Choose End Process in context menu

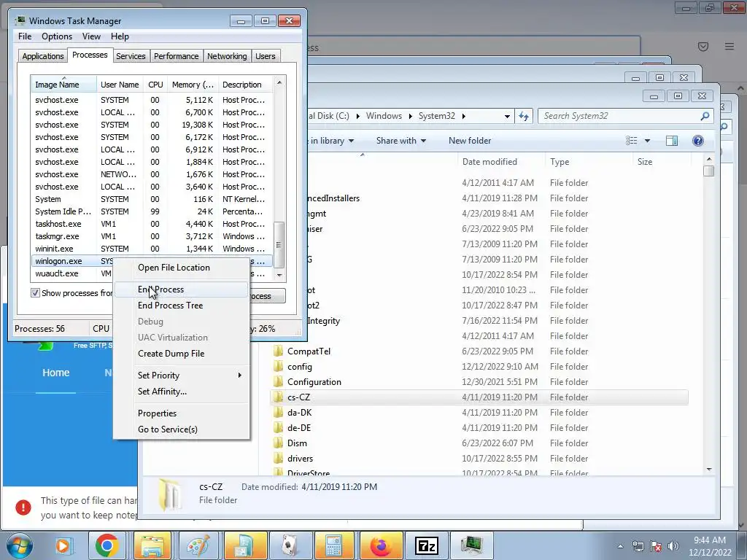[181, 289]
